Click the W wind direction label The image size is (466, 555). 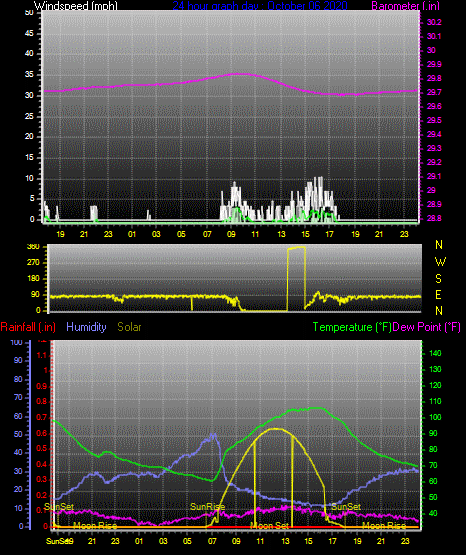(440, 262)
